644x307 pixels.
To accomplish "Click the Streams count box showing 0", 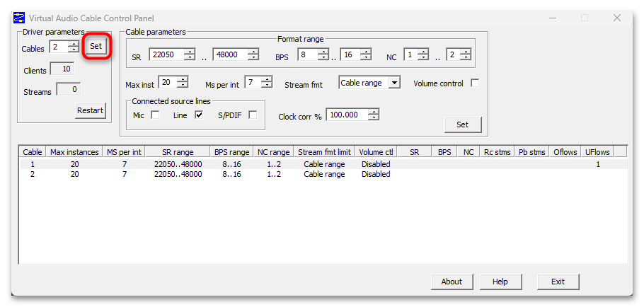I will point(68,89).
